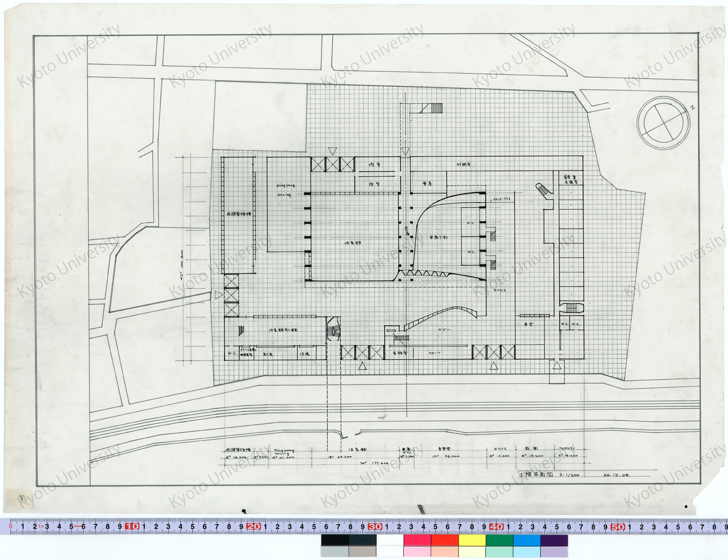This screenshot has height=560, width=728.
Task: Click the ロビー lobby label
Action: point(444,329)
